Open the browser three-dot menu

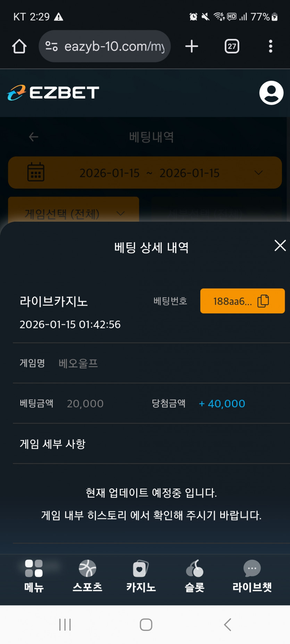tap(270, 46)
